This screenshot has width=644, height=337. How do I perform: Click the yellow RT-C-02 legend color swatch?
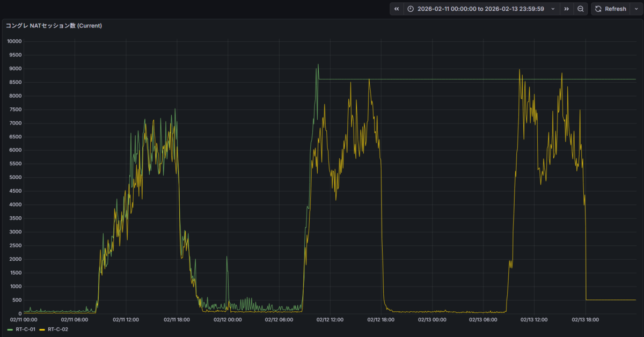pyautogui.click(x=42, y=329)
